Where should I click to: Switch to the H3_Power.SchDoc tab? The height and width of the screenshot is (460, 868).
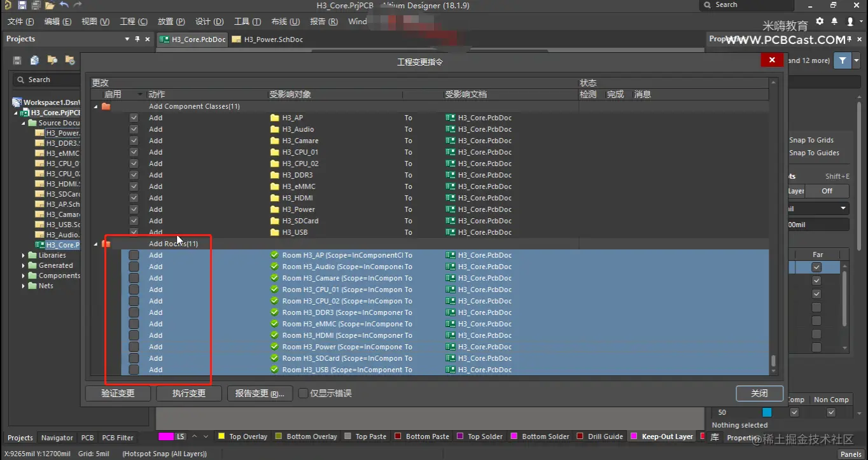[x=267, y=39]
